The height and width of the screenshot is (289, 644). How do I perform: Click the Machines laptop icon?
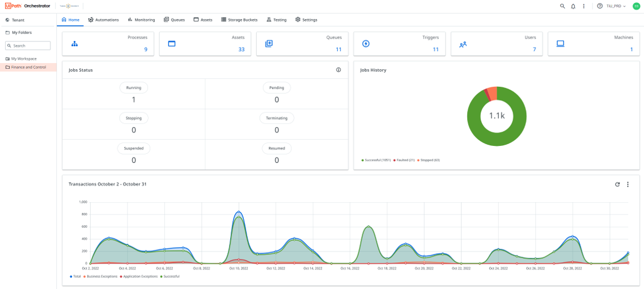coord(560,44)
